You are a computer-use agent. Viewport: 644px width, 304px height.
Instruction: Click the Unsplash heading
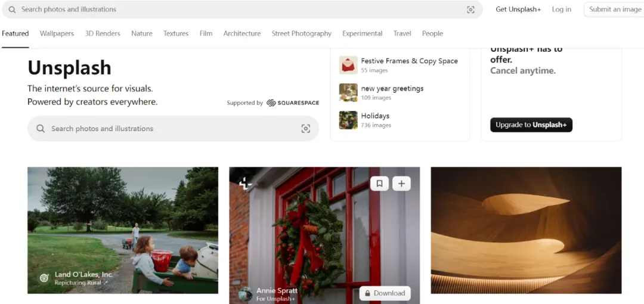[69, 68]
